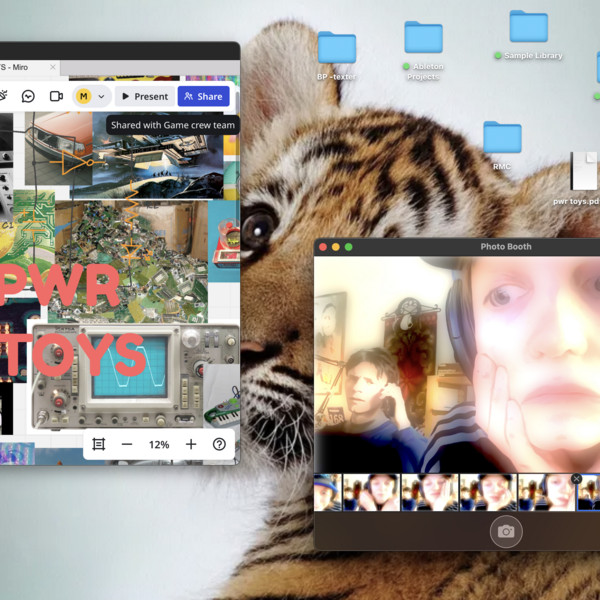
Task: Select fifth thumbnail in Photo Booth strip
Action: pyautogui.click(x=546, y=492)
